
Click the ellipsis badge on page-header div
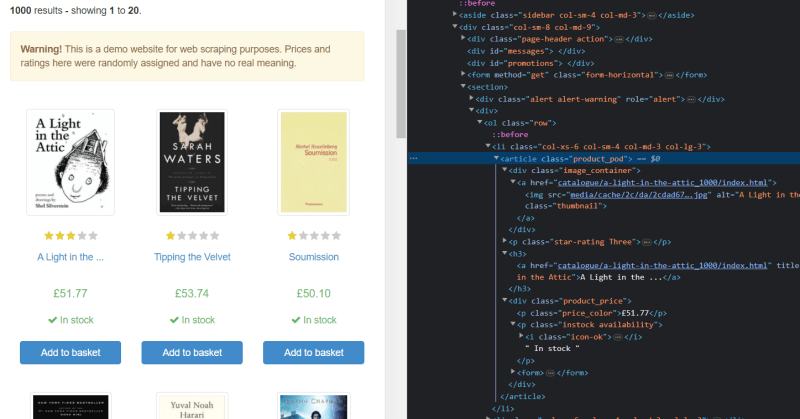click(619, 39)
